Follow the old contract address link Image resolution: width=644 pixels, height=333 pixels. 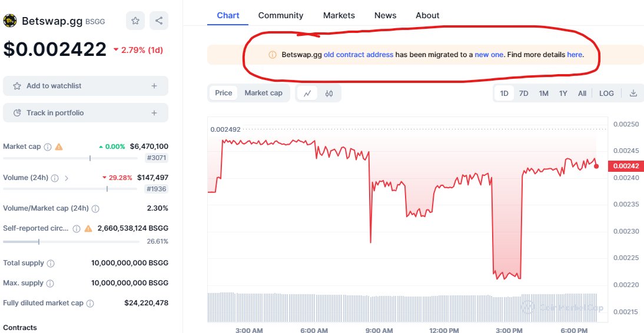click(x=358, y=55)
